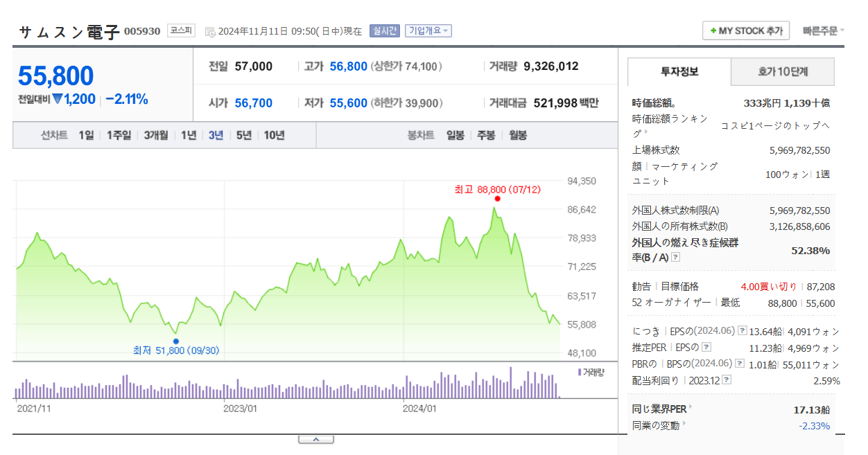Click help icon beside EPS (2024.06)
The image size is (868, 455).
click(742, 330)
